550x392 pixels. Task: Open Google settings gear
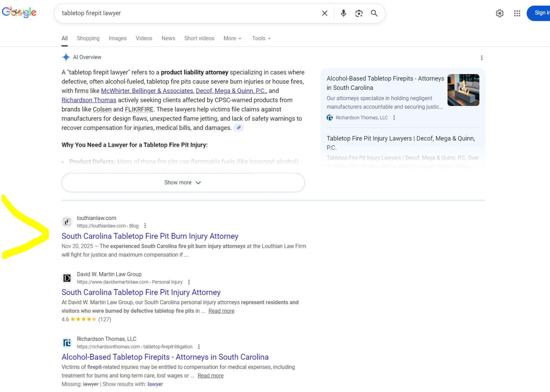coord(500,13)
